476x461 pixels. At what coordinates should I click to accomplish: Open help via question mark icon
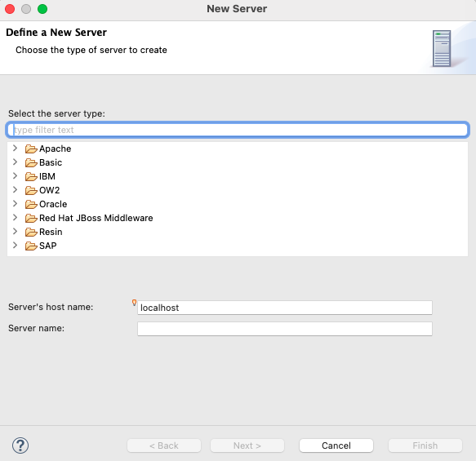pos(20,445)
